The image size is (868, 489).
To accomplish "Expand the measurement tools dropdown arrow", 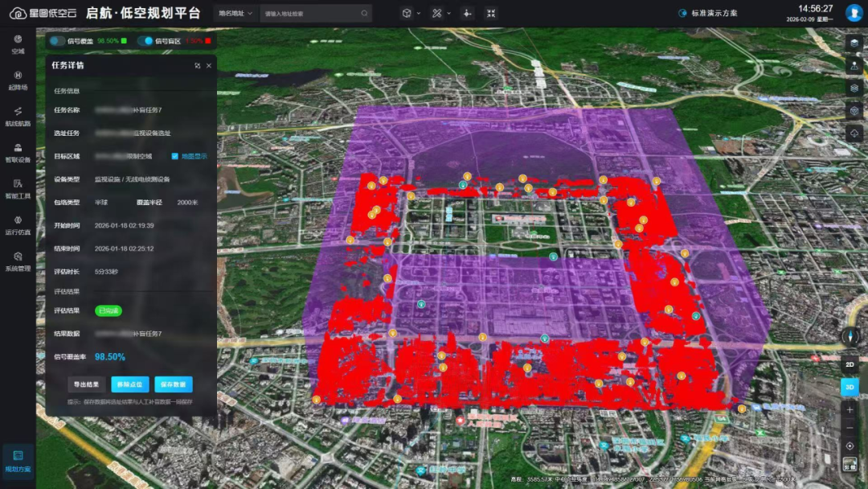I will pos(447,13).
